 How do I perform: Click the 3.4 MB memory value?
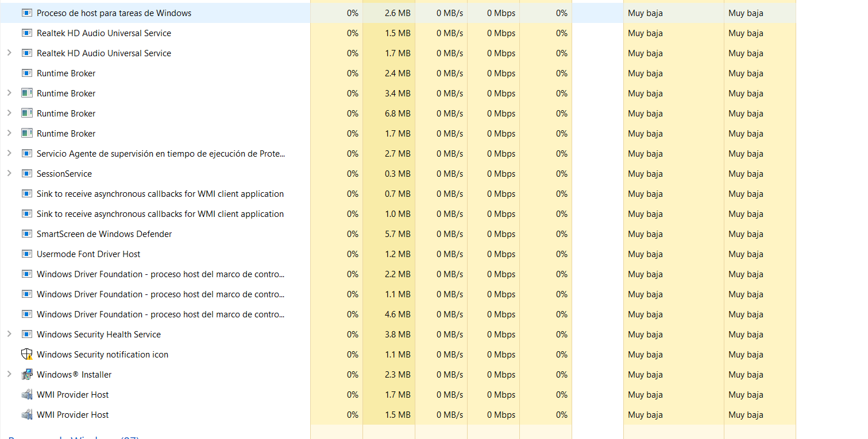tap(398, 93)
